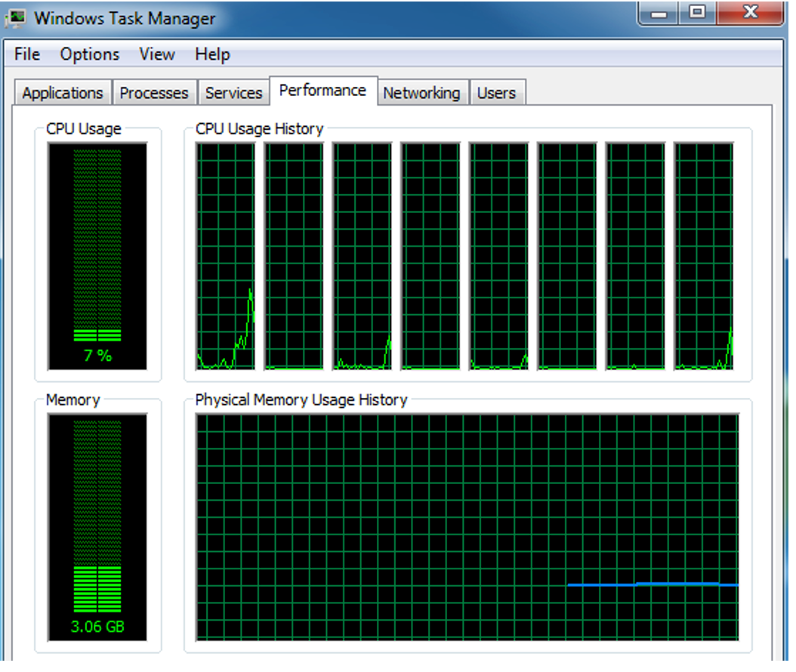Click the last CPU core history graph
Viewport: 796px width, 672px height.
[x=704, y=256]
